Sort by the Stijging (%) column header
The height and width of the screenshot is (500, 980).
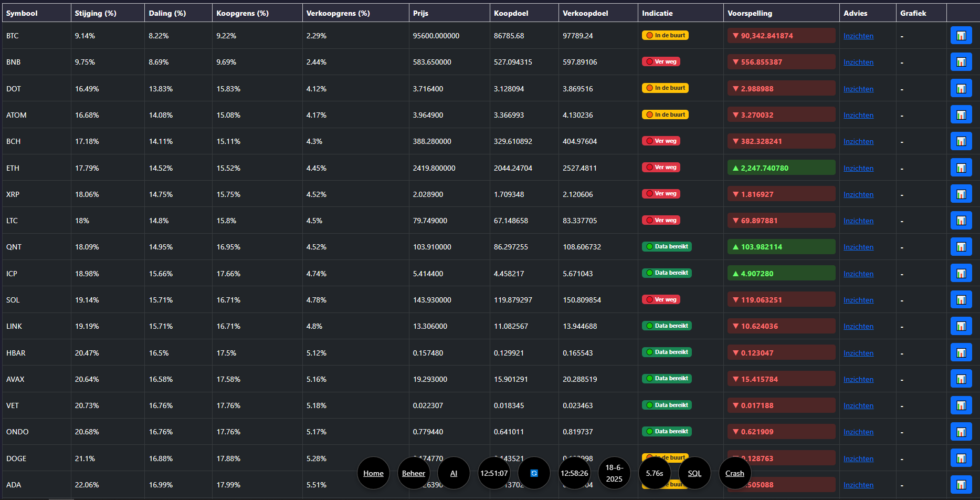(x=96, y=13)
